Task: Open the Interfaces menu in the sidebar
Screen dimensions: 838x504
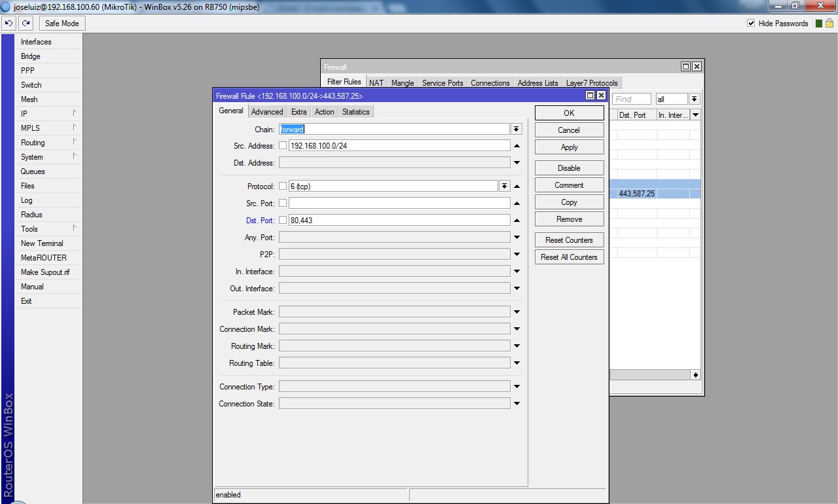Action: pyautogui.click(x=48, y=42)
